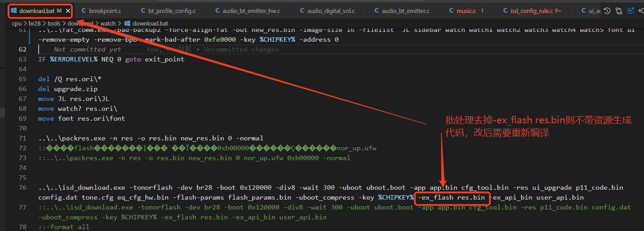The height and width of the screenshot is (231, 644).
Task: Open the file history timeline icon
Action: coord(607,11)
